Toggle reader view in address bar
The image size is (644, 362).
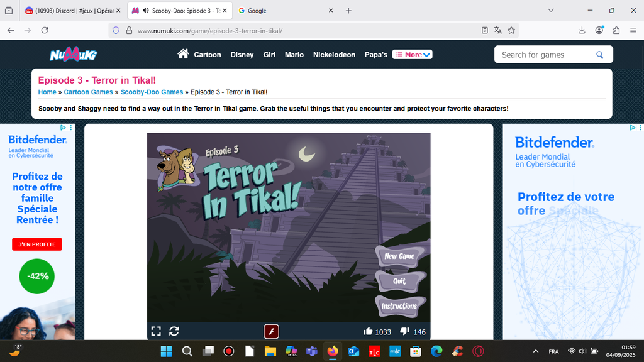484,30
